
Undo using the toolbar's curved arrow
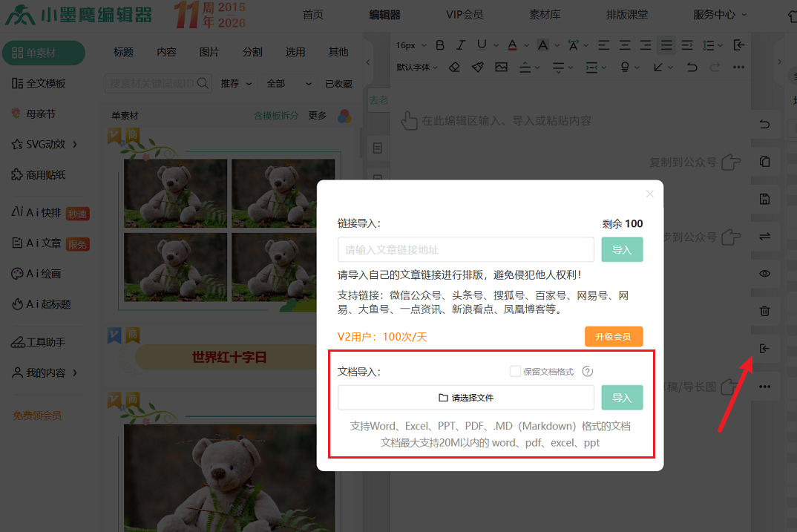point(692,67)
